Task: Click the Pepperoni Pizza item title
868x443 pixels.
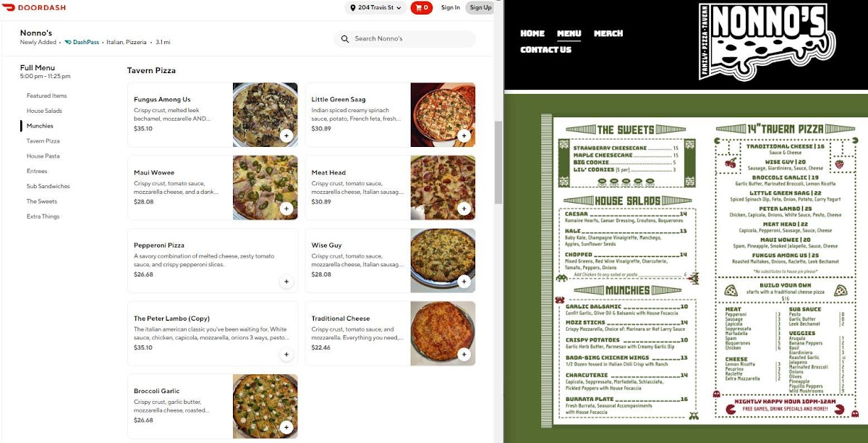Action: pyautogui.click(x=159, y=245)
